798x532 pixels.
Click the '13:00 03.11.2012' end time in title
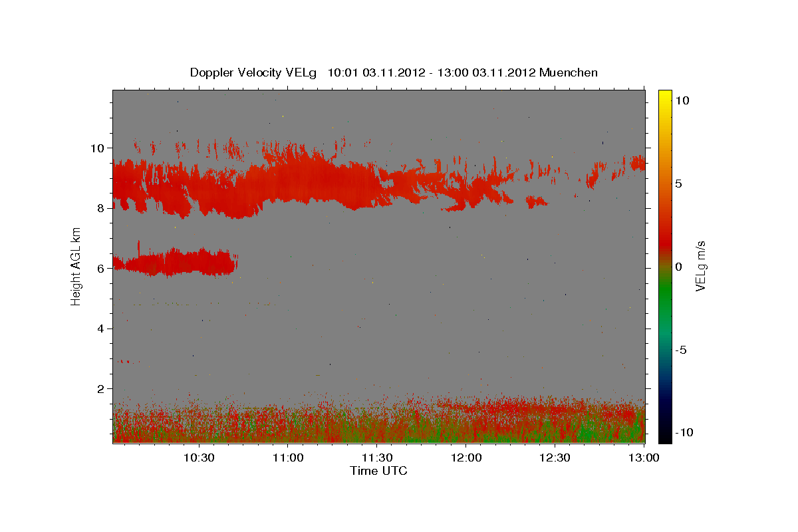(x=485, y=72)
